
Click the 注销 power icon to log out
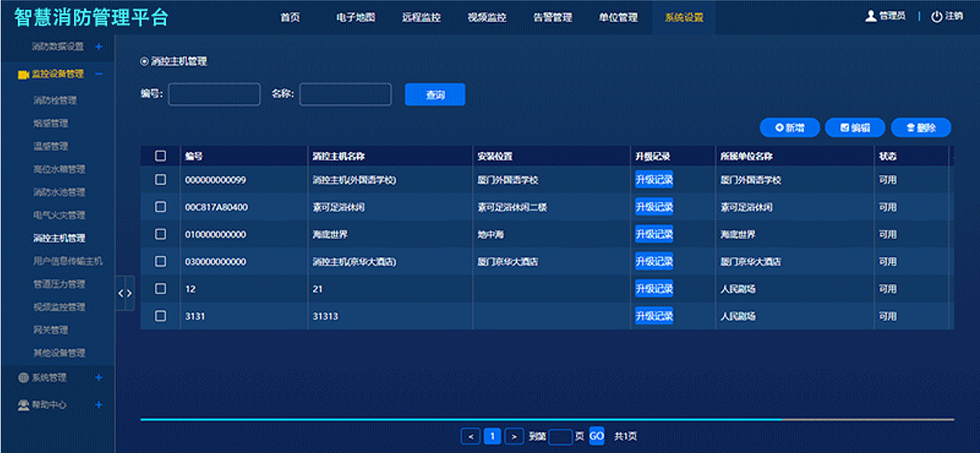click(x=937, y=16)
